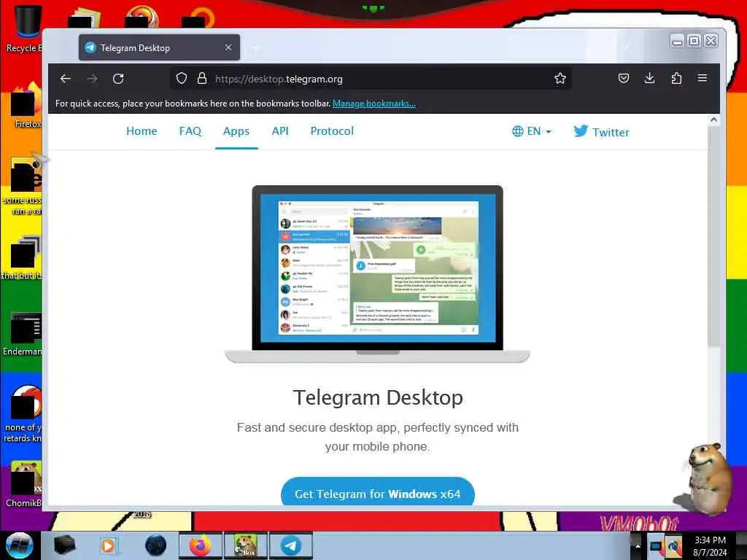Click the dark globe taskbar icon
Viewport: 747px width, 560px height.
click(156, 545)
